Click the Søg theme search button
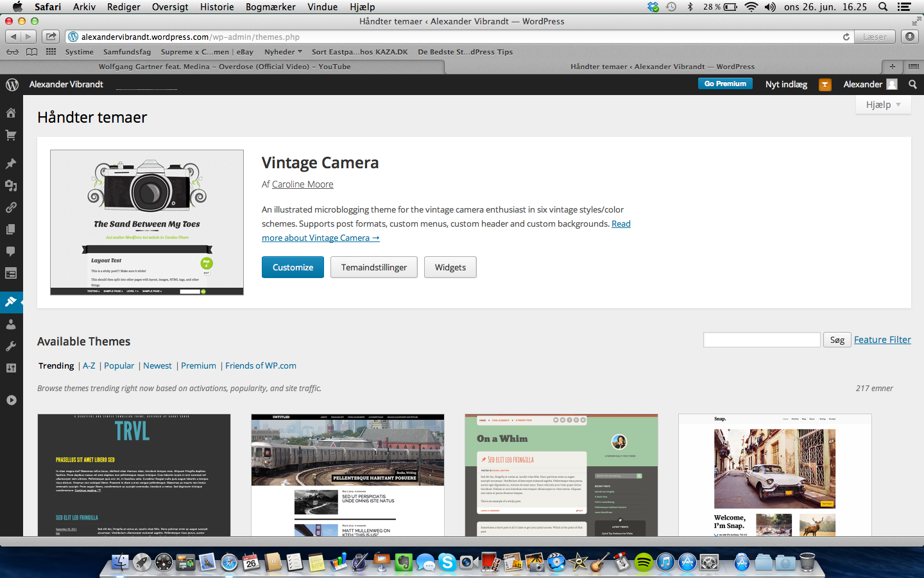 pyautogui.click(x=837, y=340)
